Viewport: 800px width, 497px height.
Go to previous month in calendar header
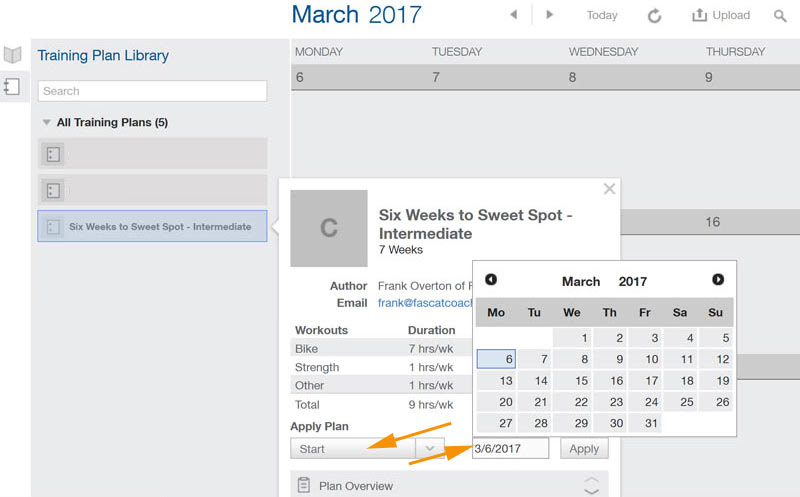coord(514,15)
